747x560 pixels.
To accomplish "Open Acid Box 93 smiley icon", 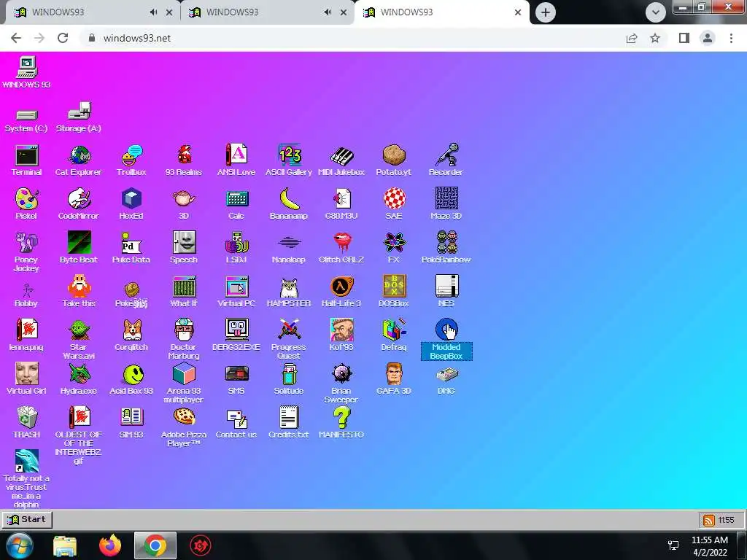I will point(133,374).
